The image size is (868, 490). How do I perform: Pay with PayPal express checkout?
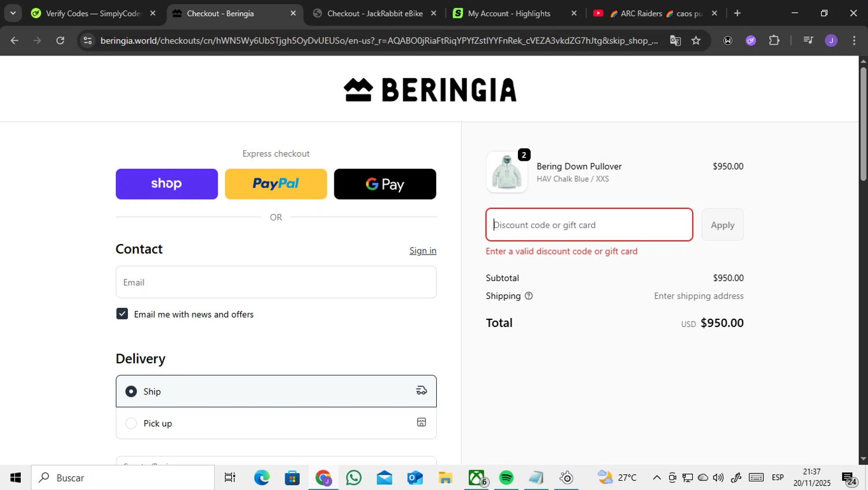(276, 184)
